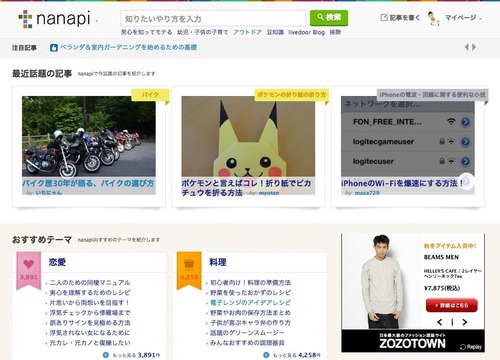Click もっと見る 4,258件 icon

[266, 355]
